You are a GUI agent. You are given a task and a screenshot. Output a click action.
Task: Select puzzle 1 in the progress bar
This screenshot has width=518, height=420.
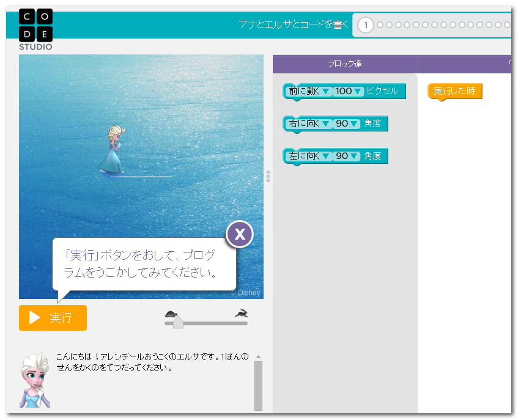tap(365, 25)
